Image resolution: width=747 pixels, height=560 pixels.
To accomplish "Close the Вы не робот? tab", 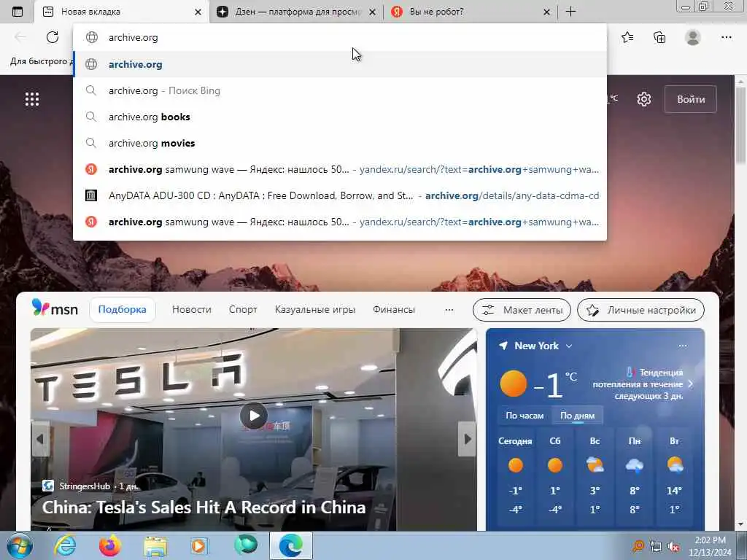I will point(547,12).
